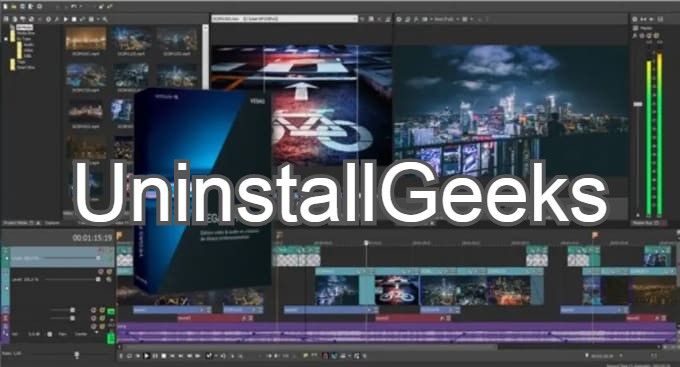Open Media Properties from Project Media toolbar
The width and height of the screenshot is (680, 367).
tap(49, 19)
